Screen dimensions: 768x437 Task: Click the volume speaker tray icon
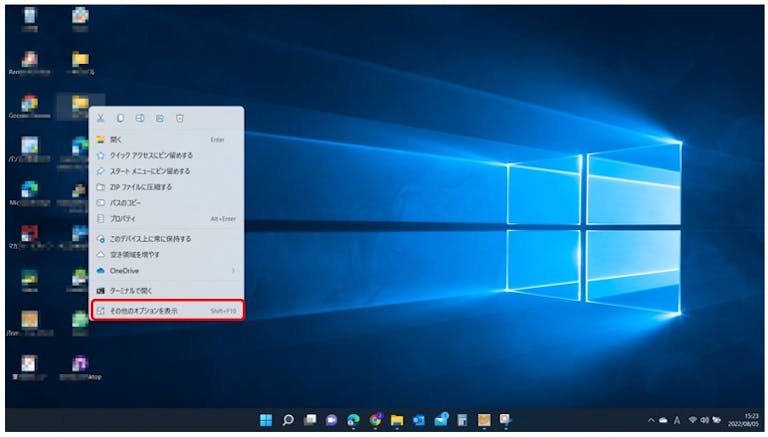coord(705,420)
